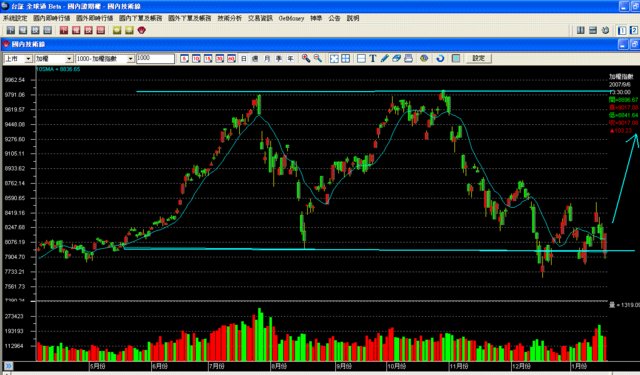
Task: Switch chart to monthly (月) period
Action: (267, 58)
